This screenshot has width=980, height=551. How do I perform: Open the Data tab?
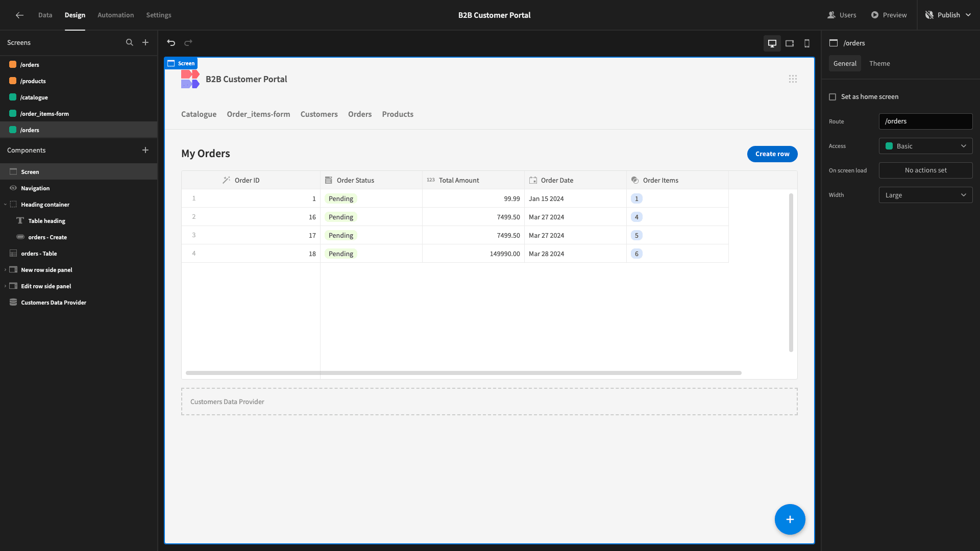coord(45,15)
